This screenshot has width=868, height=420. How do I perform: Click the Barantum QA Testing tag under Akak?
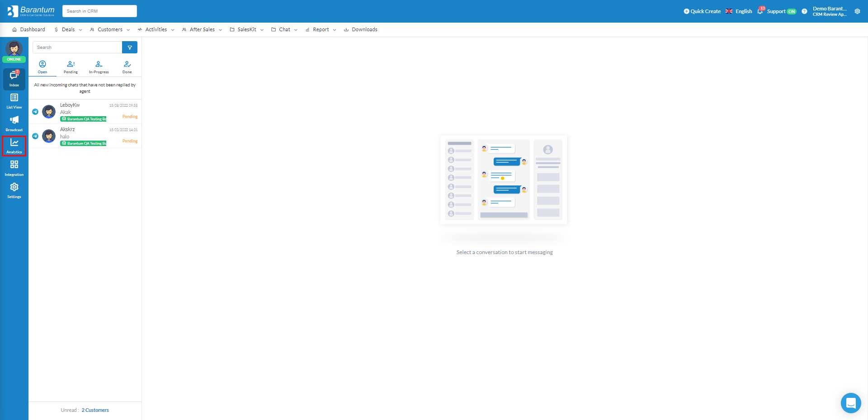pyautogui.click(x=83, y=119)
